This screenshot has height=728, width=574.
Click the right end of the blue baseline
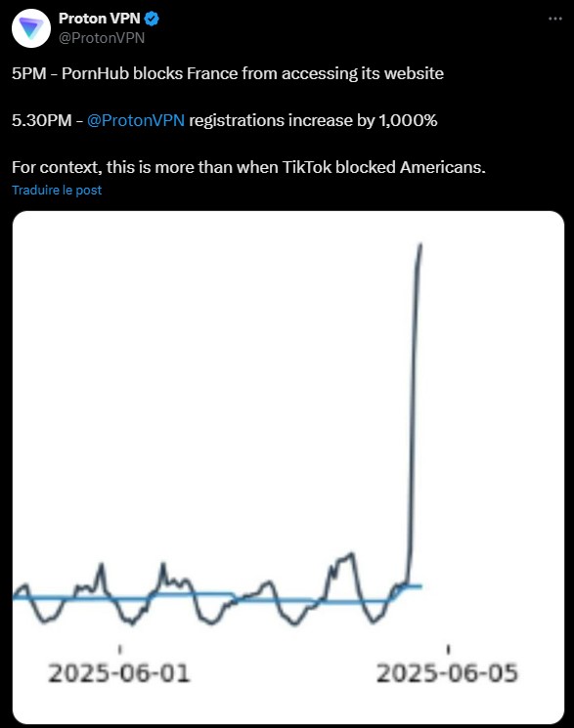point(419,586)
